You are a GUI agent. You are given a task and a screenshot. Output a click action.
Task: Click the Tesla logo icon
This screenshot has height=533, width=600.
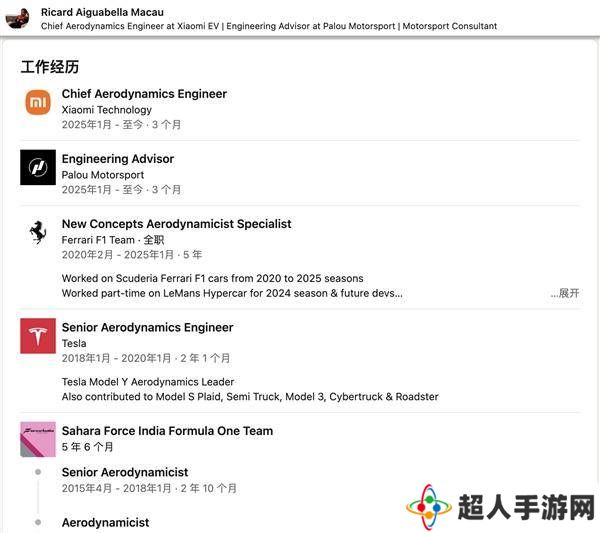tap(38, 336)
